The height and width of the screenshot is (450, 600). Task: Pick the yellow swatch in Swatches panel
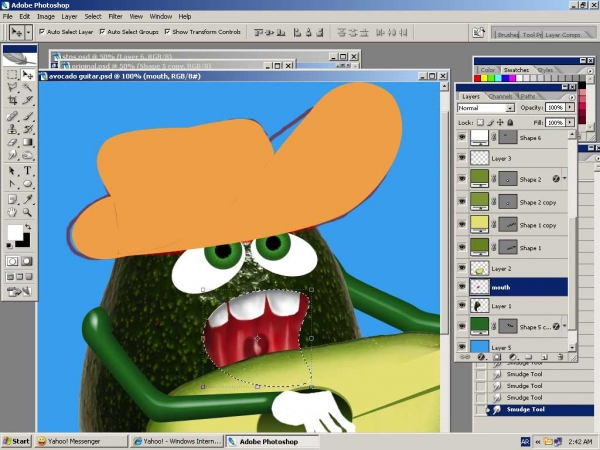coord(484,78)
